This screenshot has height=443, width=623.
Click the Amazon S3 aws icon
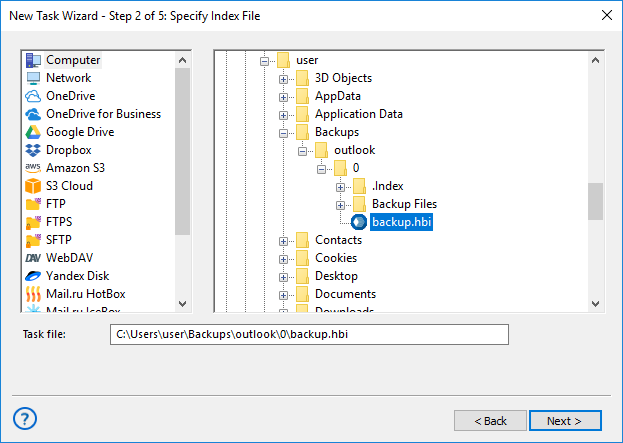tap(33, 168)
